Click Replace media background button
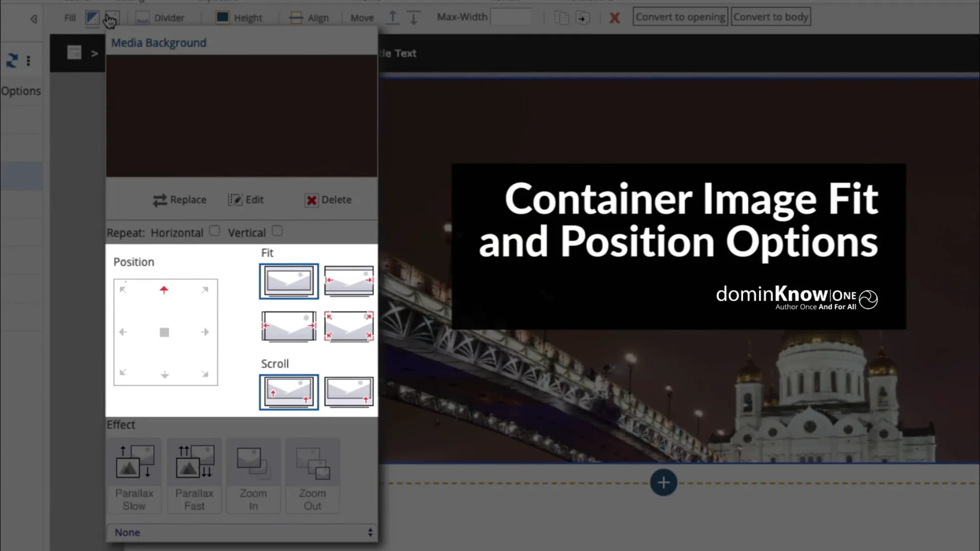Screen dimensions: 980x551 tap(180, 200)
